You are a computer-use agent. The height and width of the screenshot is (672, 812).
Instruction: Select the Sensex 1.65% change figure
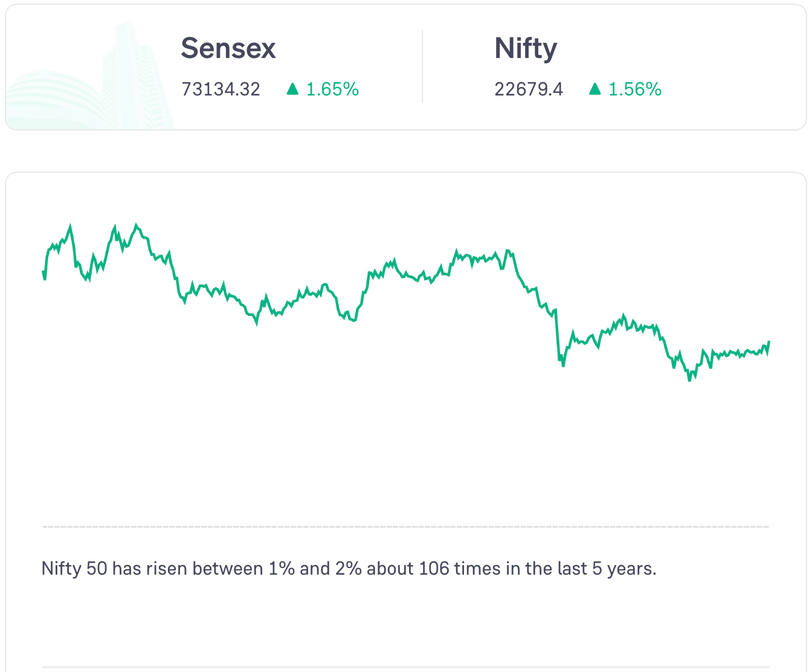332,89
